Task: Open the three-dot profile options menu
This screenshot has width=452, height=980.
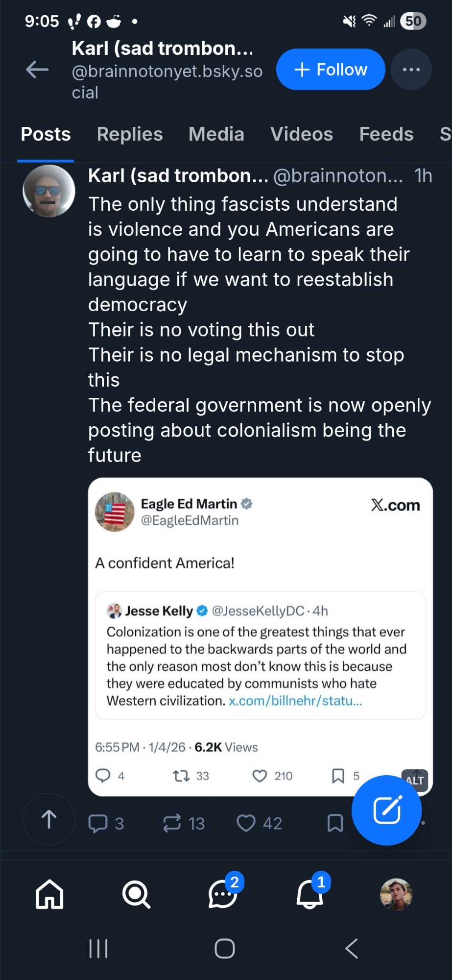Action: pyautogui.click(x=411, y=70)
